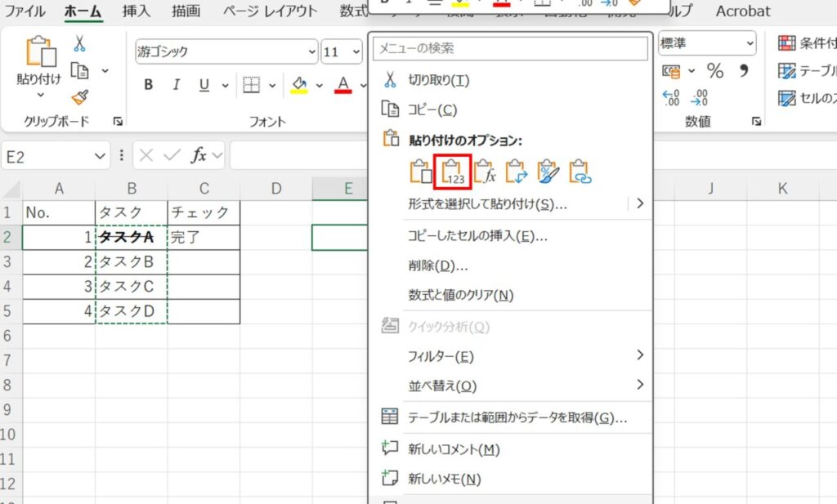Switch to the 挿入 tab

137,11
